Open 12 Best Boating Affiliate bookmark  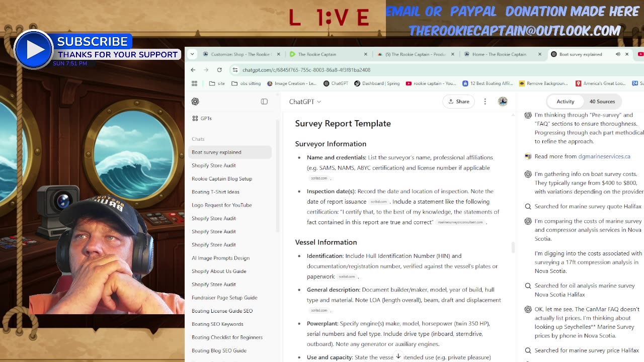pos(488,83)
